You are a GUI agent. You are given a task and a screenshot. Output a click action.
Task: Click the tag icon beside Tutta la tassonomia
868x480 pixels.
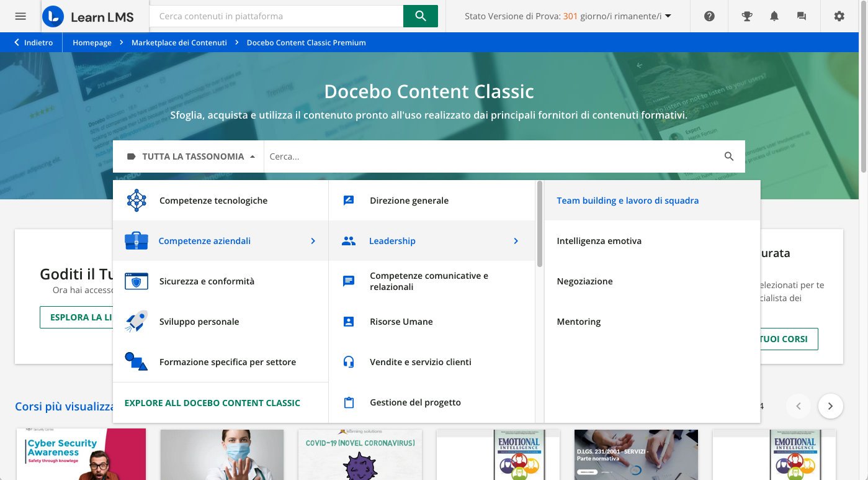131,156
